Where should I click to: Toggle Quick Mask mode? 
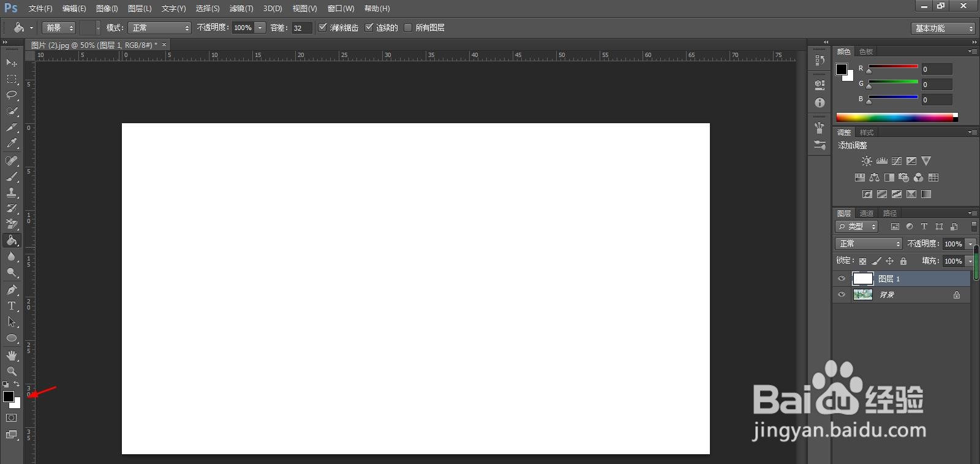click(x=12, y=418)
